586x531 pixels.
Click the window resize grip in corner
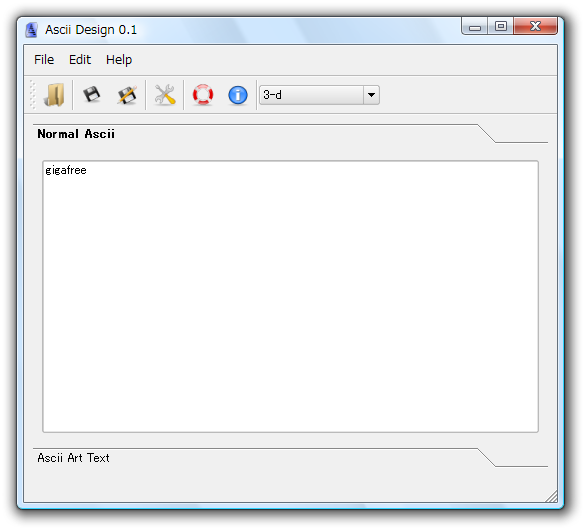click(x=552, y=497)
